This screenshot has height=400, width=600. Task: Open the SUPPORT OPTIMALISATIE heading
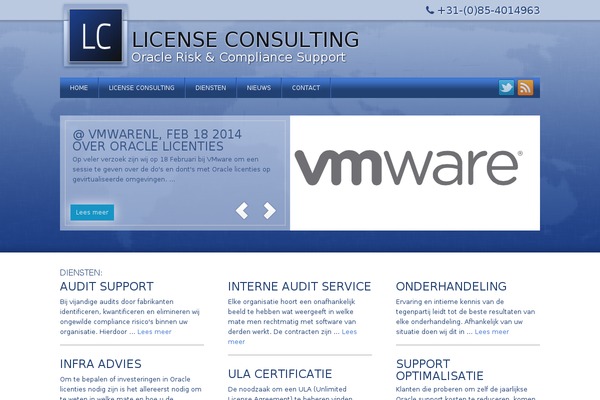coord(440,370)
